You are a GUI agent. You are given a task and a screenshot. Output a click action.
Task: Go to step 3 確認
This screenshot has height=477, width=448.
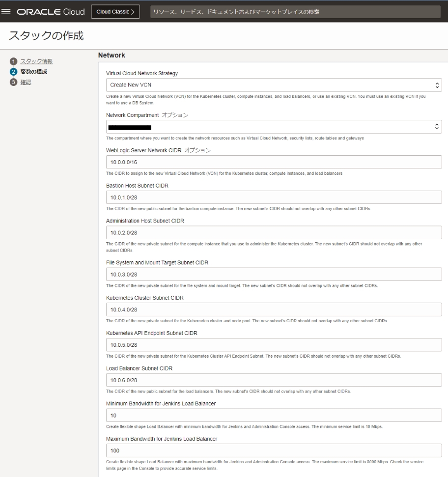coord(25,82)
